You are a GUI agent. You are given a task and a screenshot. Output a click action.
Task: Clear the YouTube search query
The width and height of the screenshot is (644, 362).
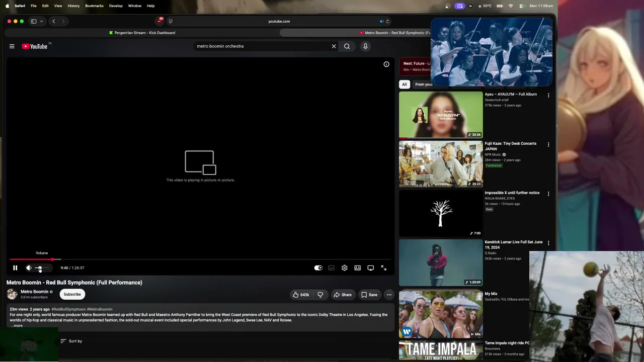click(334, 46)
